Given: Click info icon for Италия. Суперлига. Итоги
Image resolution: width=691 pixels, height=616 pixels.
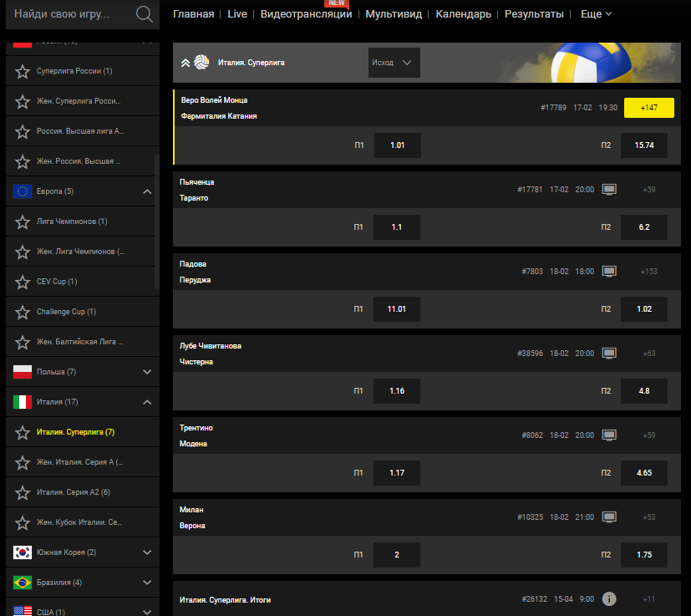Looking at the screenshot, I should point(609,598).
